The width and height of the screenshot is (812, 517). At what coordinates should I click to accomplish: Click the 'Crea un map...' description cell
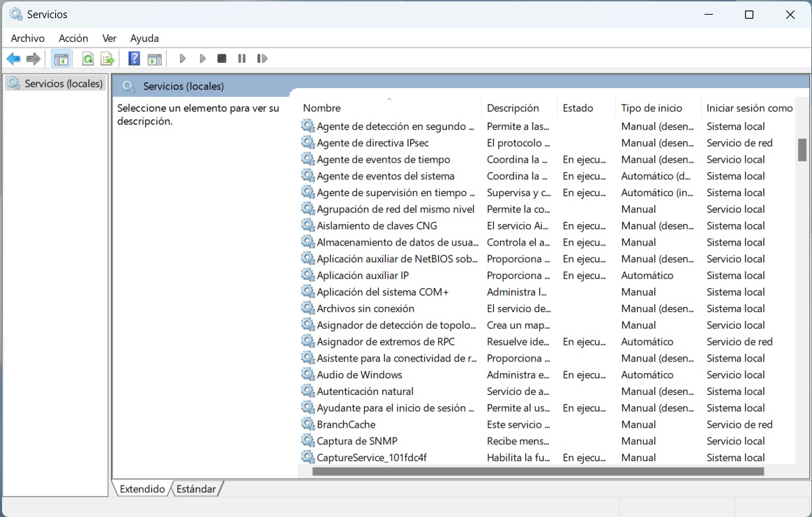coord(518,325)
